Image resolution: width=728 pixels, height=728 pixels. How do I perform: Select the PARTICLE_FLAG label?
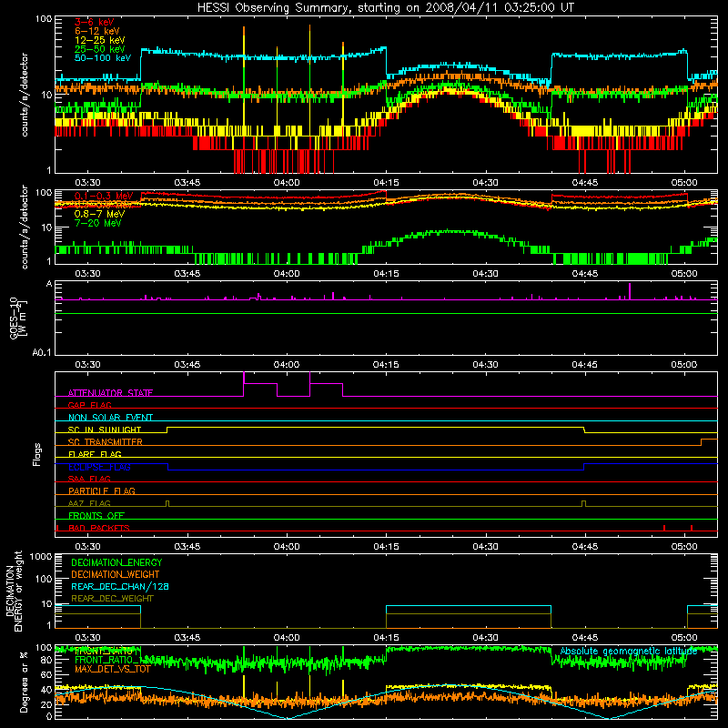click(x=102, y=491)
